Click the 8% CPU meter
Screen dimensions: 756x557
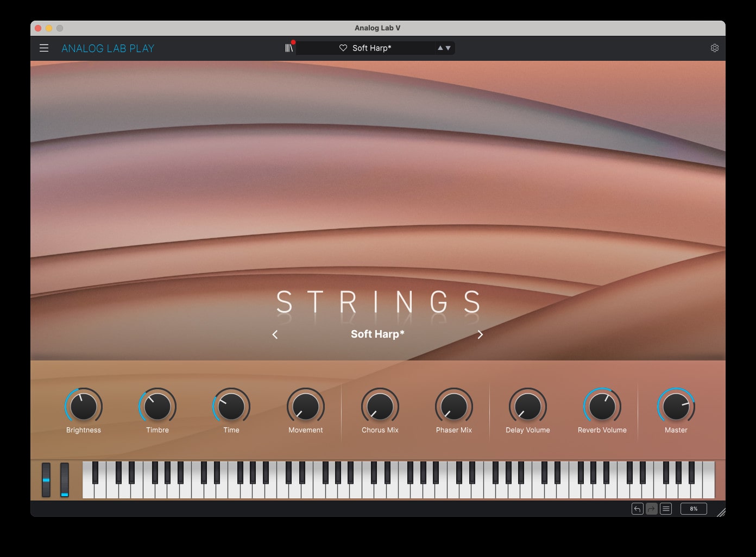694,509
